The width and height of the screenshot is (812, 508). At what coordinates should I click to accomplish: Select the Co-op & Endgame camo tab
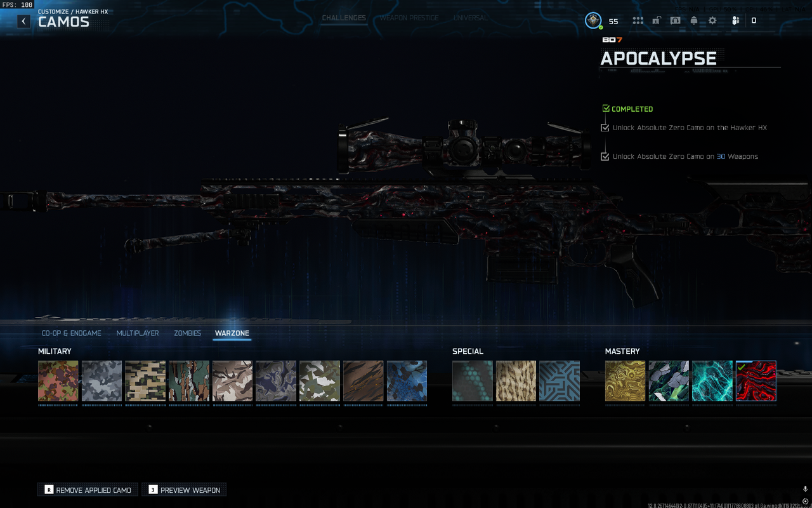coord(72,333)
